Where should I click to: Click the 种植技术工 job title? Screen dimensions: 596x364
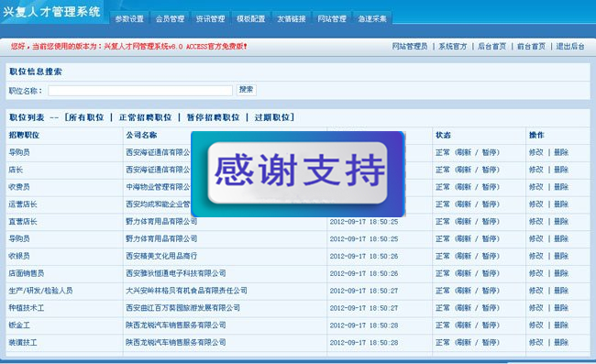point(27,308)
